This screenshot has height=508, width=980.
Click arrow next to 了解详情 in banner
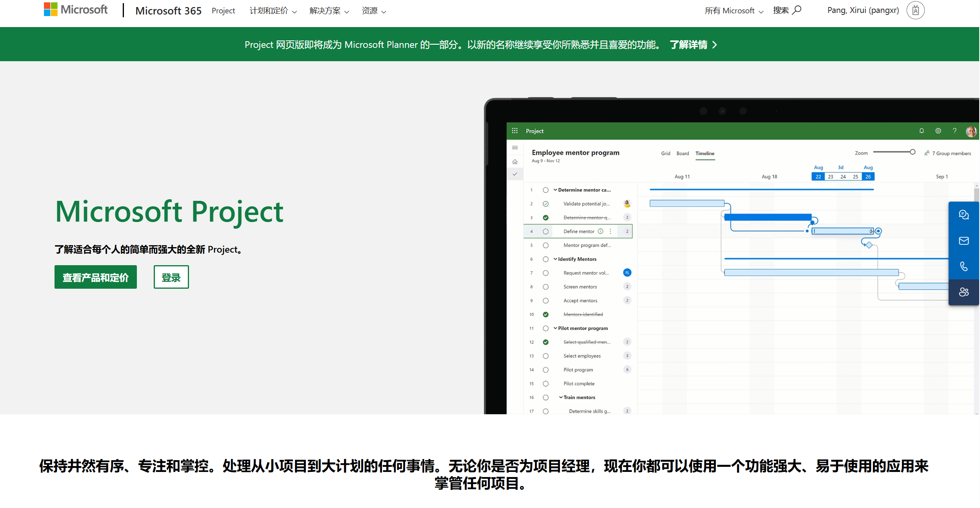tap(715, 45)
